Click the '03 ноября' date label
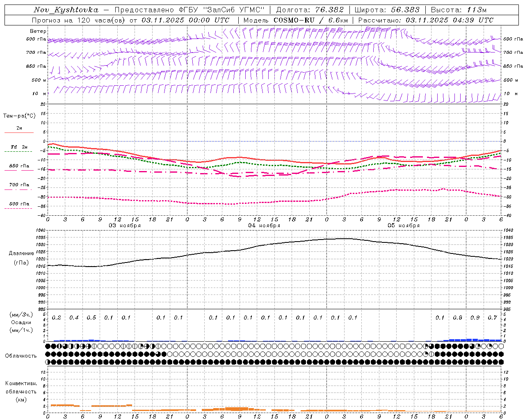 125,226
